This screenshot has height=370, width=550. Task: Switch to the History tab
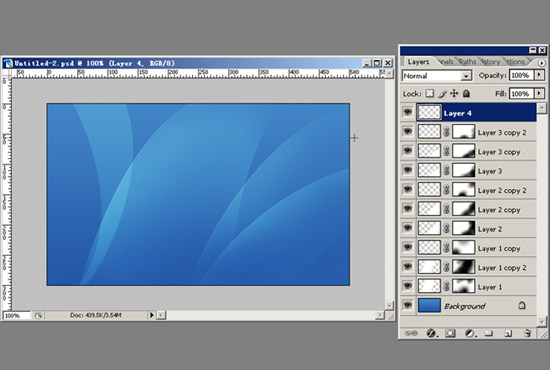[491, 62]
